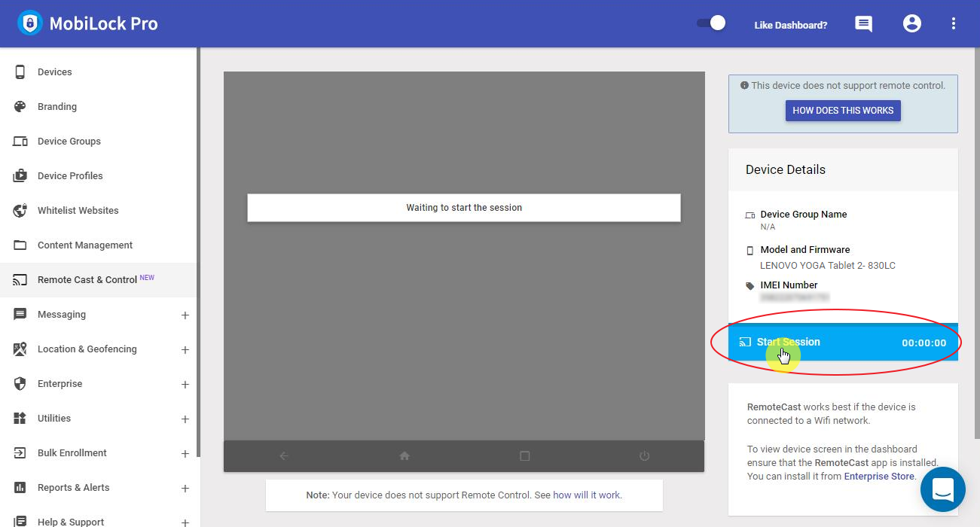
Task: Click the Enterprise label in the sidebar
Action: pos(60,384)
